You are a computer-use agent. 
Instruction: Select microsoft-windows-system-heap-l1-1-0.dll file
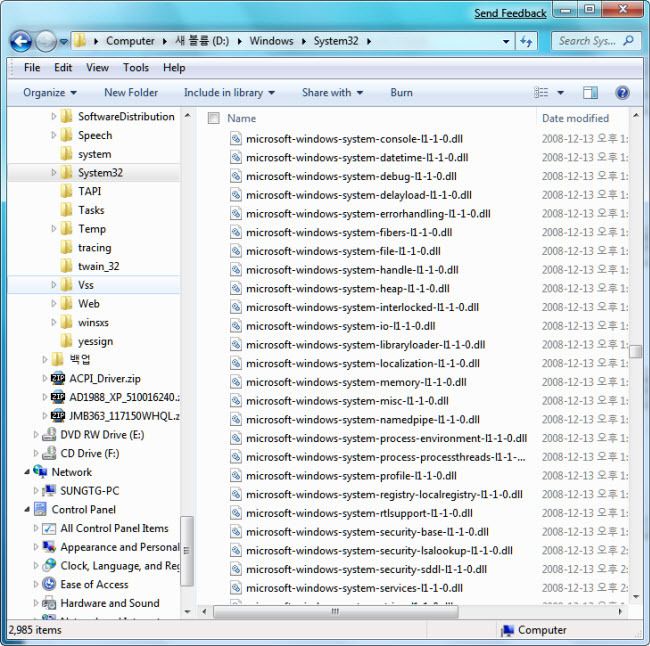click(x=348, y=289)
